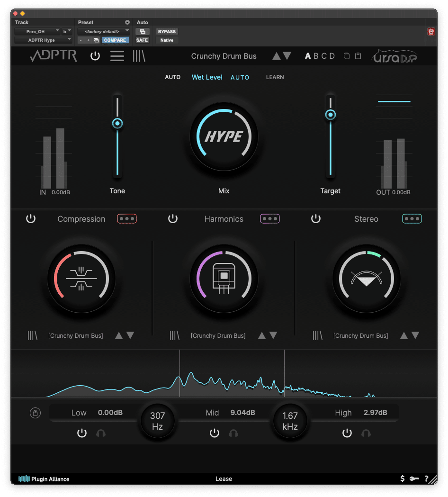Open the Perc_OH track selector dropdown
Screen dimensions: 448x497
(37, 31)
